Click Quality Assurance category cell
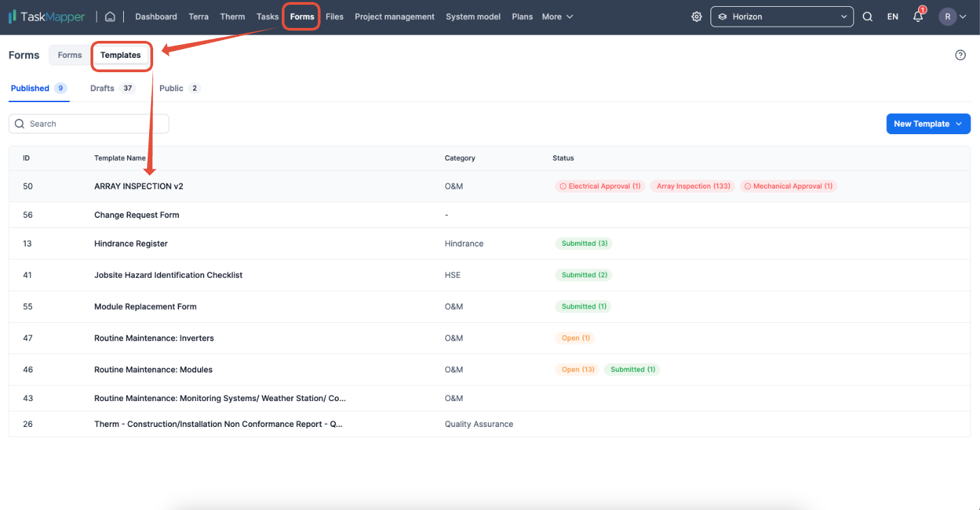980x510 pixels. 479,424
